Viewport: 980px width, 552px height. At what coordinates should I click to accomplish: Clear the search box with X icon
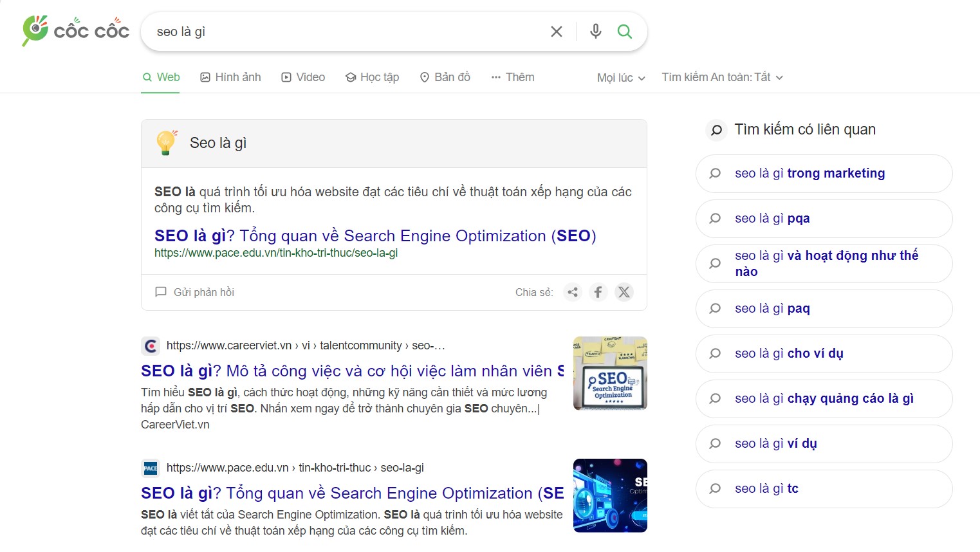tap(557, 32)
